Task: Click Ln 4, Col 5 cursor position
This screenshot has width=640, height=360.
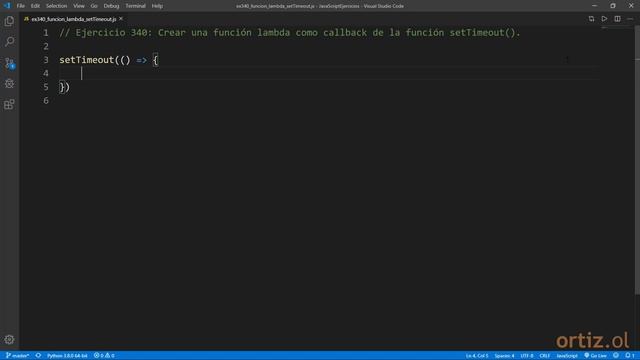Action: [477, 356]
